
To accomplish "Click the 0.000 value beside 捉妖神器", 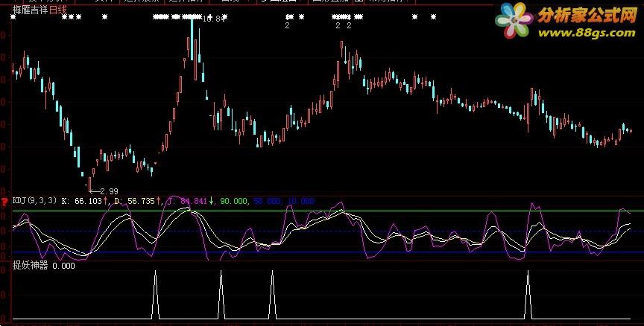I will click(x=63, y=266).
